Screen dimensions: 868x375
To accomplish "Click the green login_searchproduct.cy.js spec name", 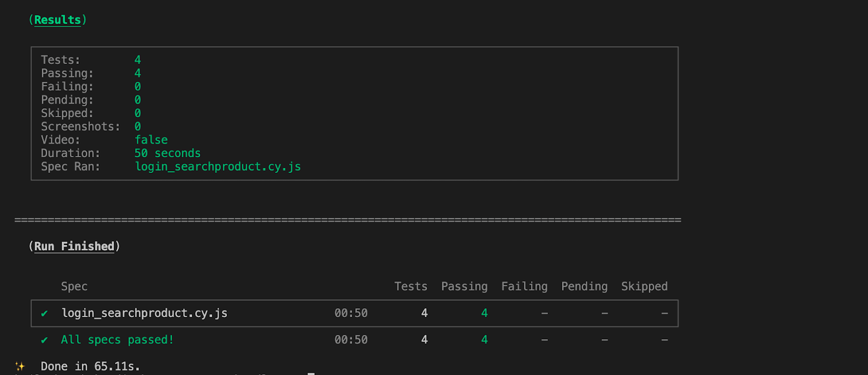I will (x=218, y=167).
